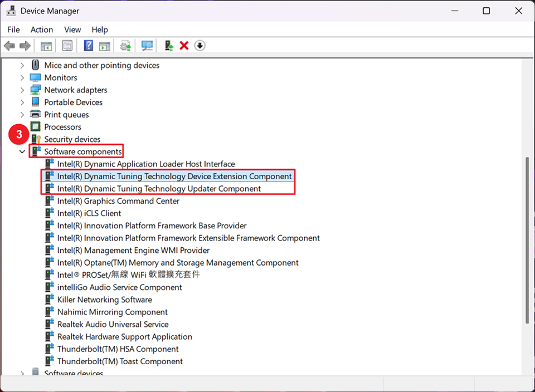This screenshot has width=535, height=392.
Task: Minimize the Device Manager window
Action: (455, 11)
